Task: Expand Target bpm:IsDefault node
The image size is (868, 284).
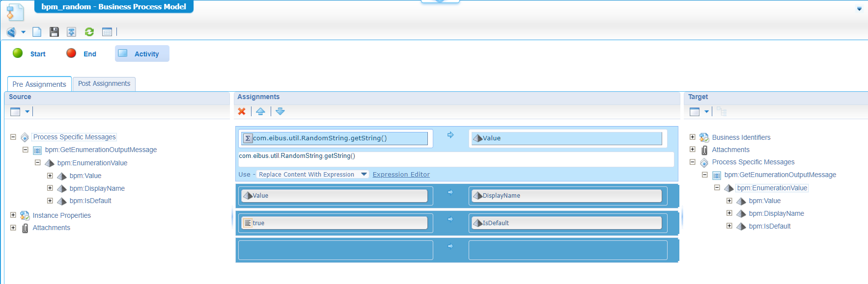Action: (729, 226)
